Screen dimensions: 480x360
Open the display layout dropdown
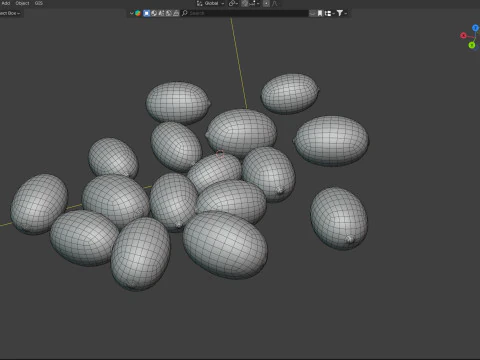click(330, 13)
